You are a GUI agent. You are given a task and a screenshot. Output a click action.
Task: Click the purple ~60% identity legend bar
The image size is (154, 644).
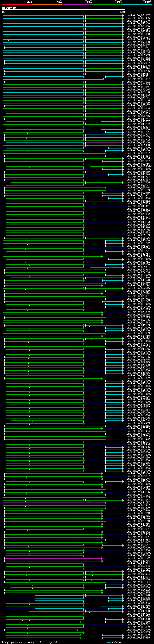tap(77, 4)
